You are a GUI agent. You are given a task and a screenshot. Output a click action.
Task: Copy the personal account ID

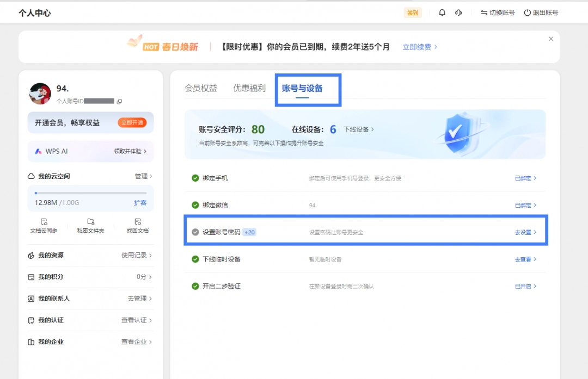point(119,101)
